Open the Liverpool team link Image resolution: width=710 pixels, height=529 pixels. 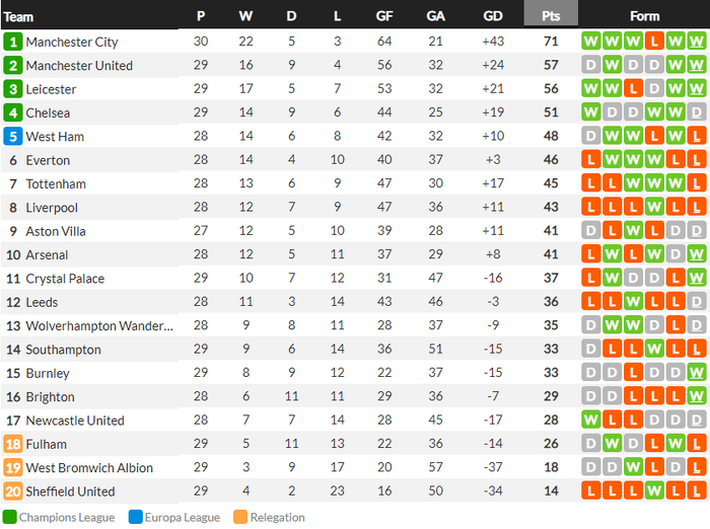[52, 207]
